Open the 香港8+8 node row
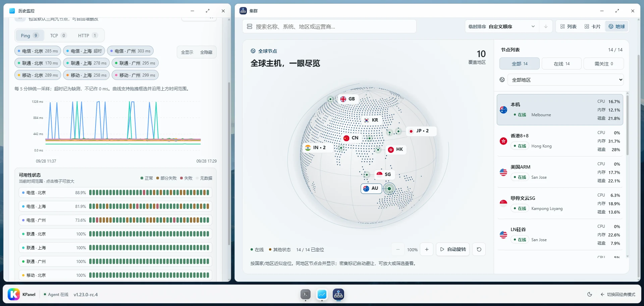The height and width of the screenshot is (306, 644). coord(560,141)
